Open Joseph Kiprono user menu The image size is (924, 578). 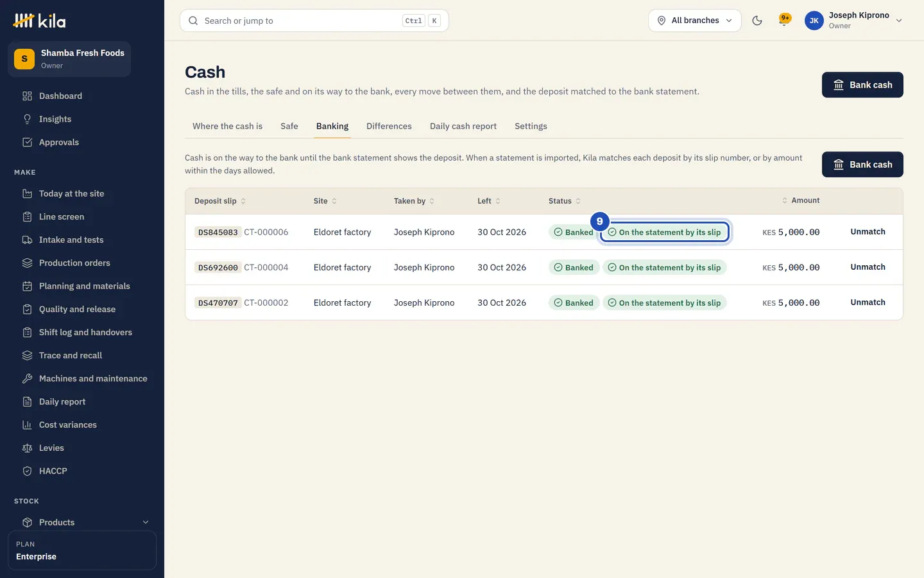(x=854, y=21)
